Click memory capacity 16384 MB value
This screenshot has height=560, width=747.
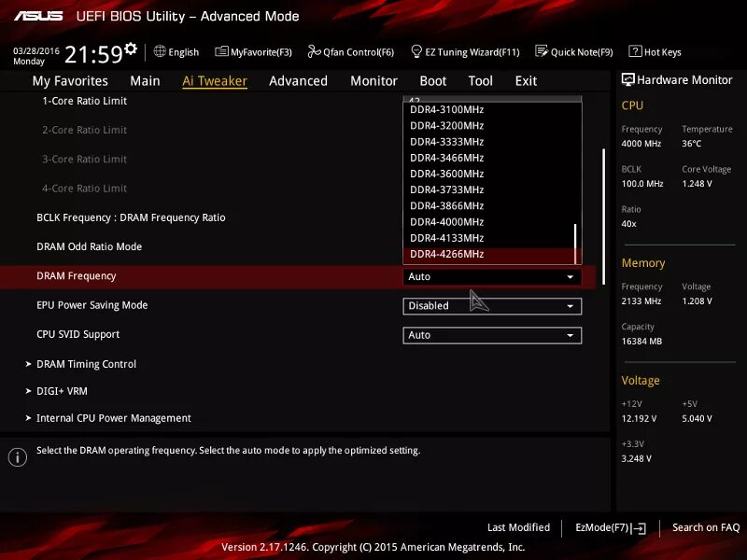641,342
